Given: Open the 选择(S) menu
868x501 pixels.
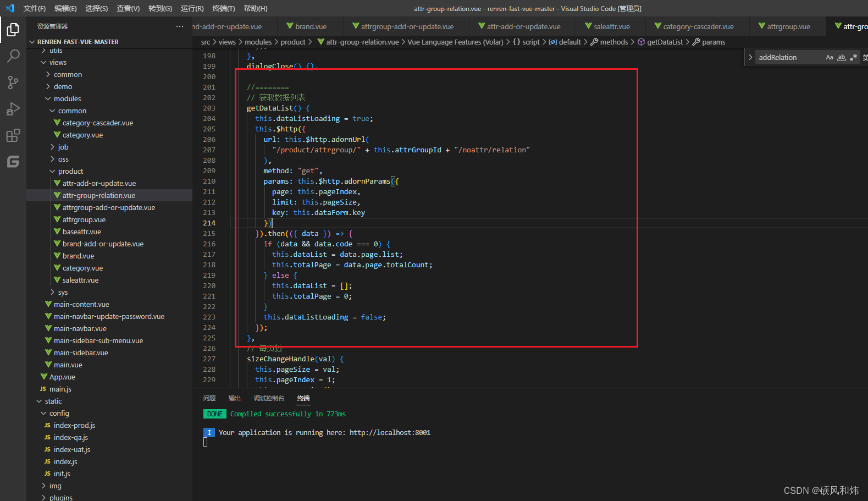Looking at the screenshot, I should (x=97, y=8).
